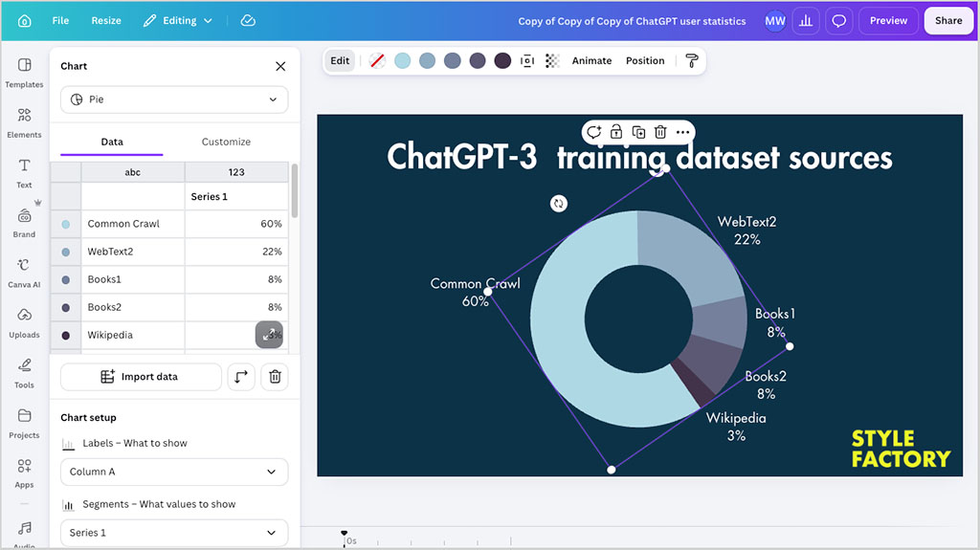Viewport: 980px width, 550px height.
Task: Open Canva AI in sidebar
Action: (x=24, y=274)
